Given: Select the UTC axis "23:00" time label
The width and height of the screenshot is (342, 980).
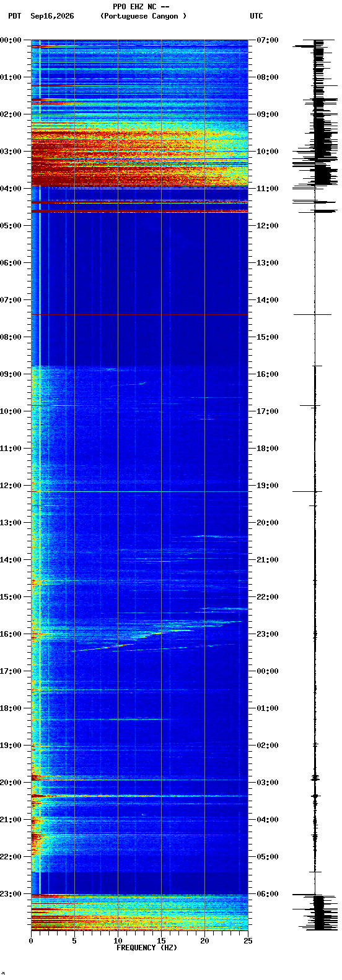Looking at the screenshot, I should click(x=267, y=634).
